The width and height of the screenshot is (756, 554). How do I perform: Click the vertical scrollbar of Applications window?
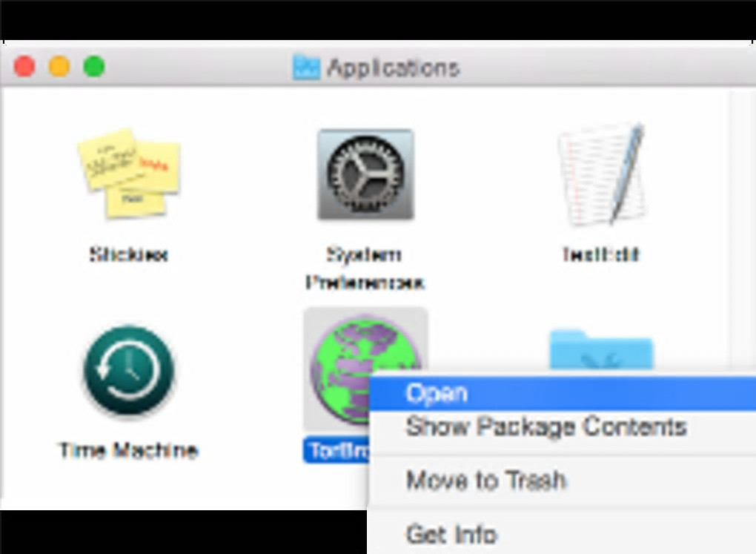point(743,231)
